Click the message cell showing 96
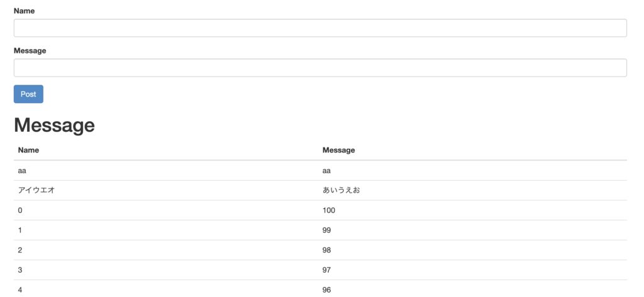644x297 pixels. [473, 289]
